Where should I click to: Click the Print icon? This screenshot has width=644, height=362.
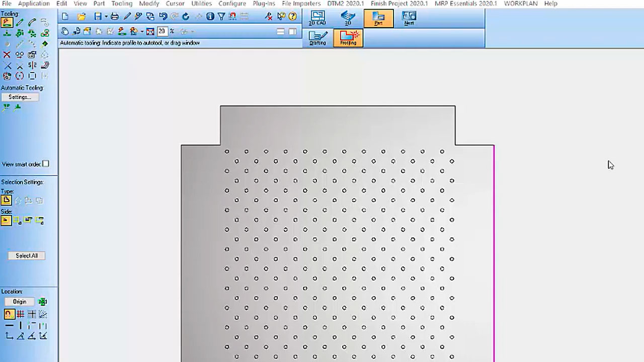[x=115, y=17]
